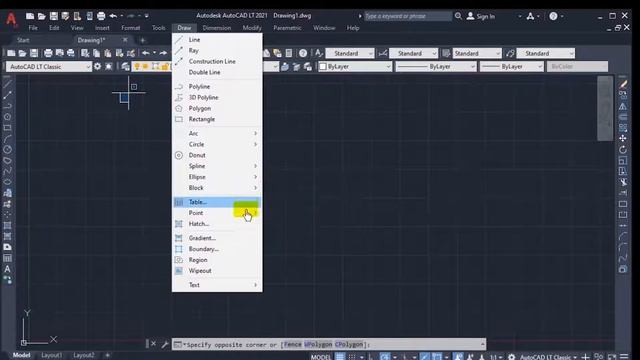Select the Rectangle tool in the left toolbar

tap(7, 128)
